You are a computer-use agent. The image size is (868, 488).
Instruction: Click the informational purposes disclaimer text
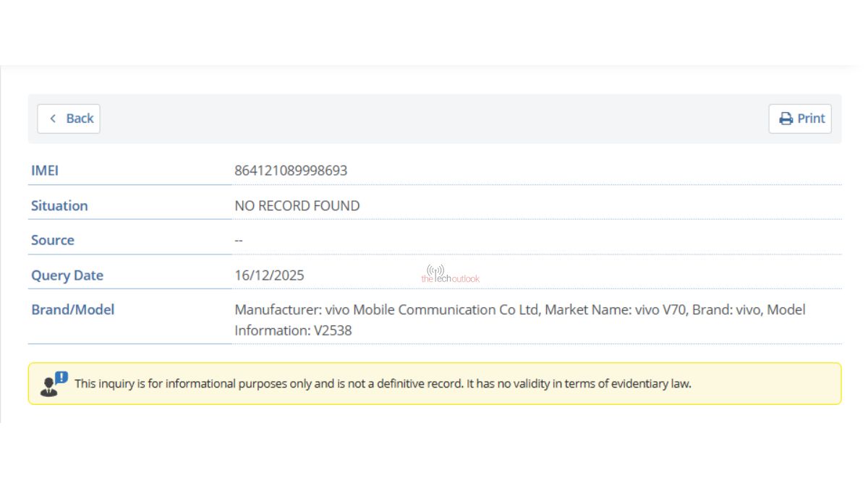point(383,383)
